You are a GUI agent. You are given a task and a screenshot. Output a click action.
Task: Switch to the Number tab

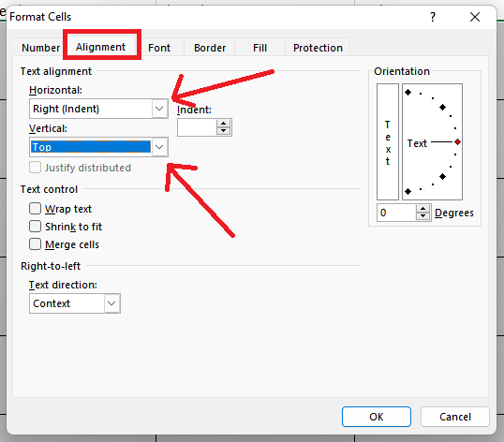40,48
